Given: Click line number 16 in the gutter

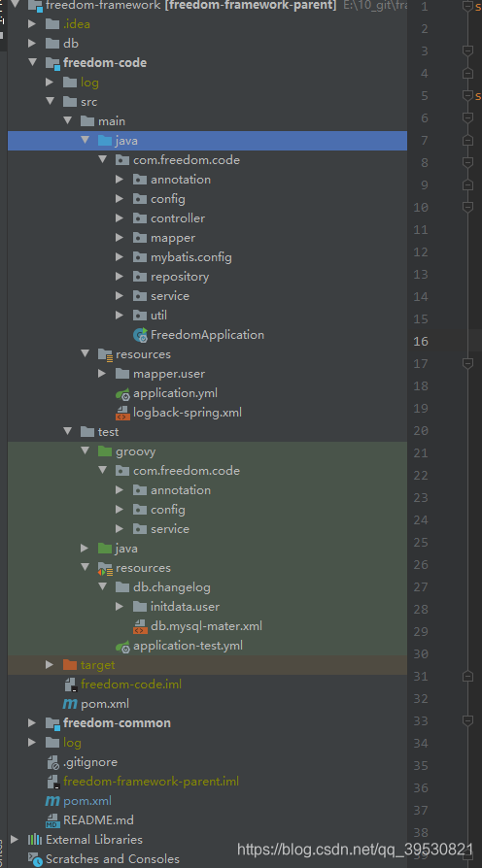Looking at the screenshot, I should tap(421, 341).
